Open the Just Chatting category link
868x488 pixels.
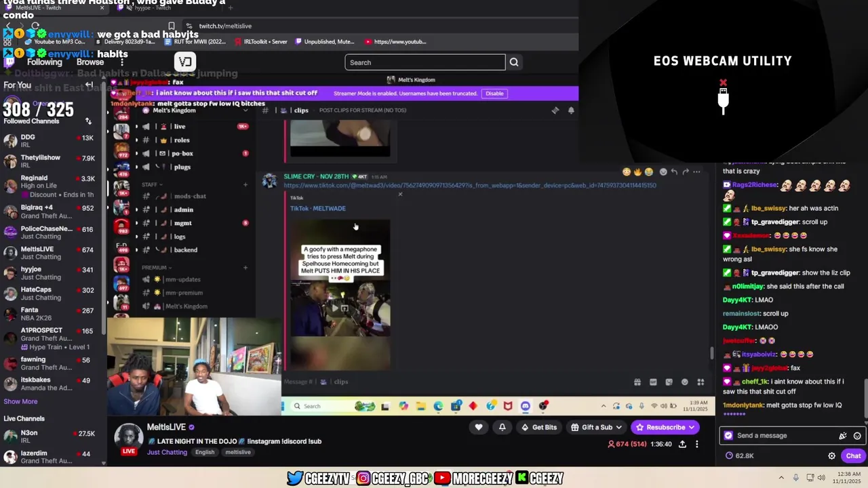(167, 452)
